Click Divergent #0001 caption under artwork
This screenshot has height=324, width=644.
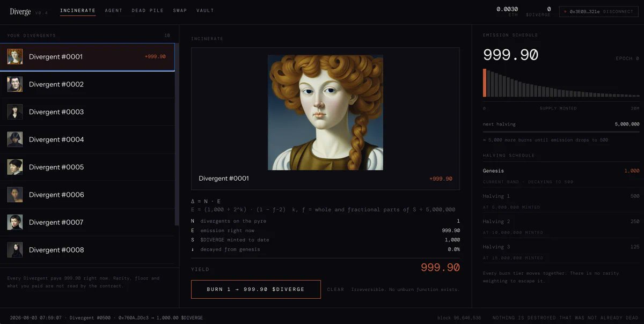click(224, 179)
